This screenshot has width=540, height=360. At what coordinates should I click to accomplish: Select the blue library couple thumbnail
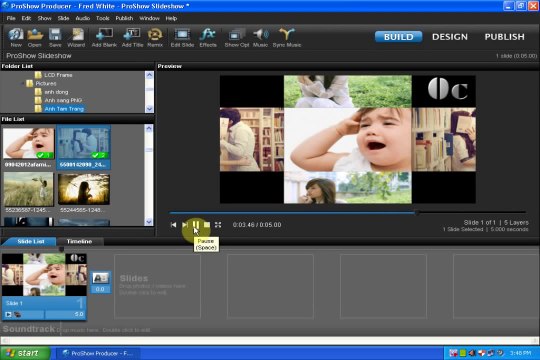click(x=84, y=143)
